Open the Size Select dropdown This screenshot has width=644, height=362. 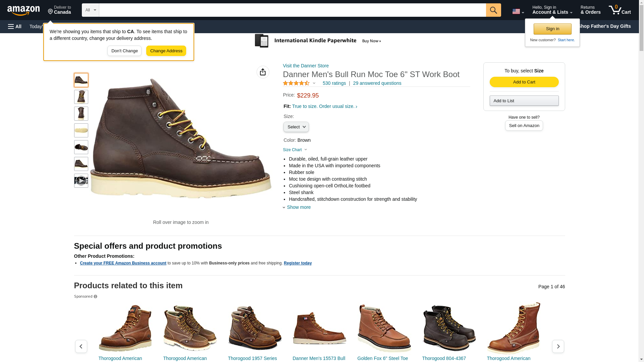click(296, 127)
